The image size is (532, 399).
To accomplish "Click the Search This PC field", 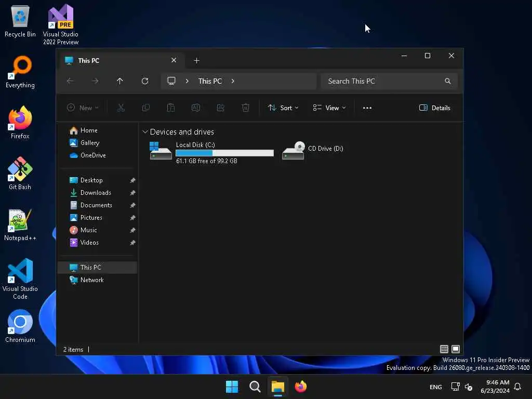I will pyautogui.click(x=389, y=81).
